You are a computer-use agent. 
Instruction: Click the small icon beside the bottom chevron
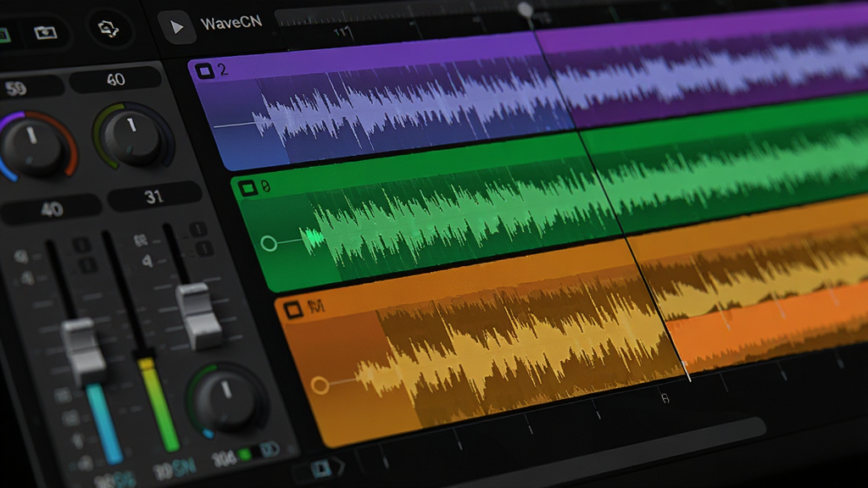point(320,469)
